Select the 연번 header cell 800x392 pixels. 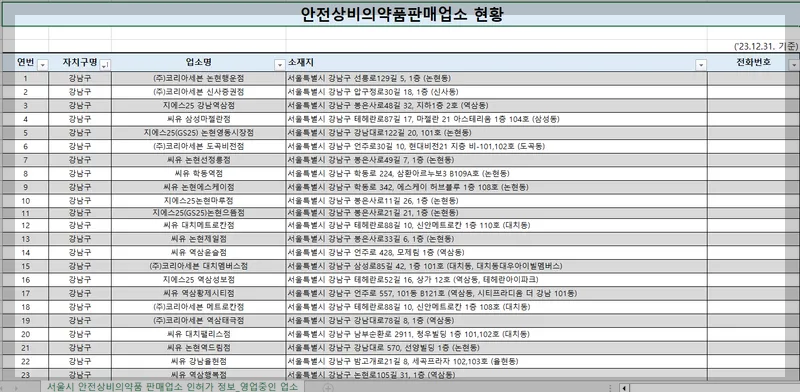coord(26,63)
